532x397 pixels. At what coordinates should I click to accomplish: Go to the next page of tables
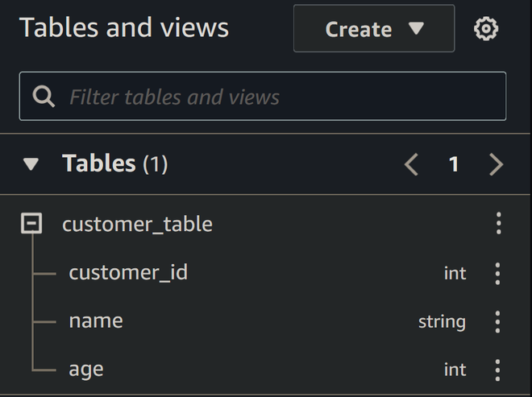tap(496, 164)
